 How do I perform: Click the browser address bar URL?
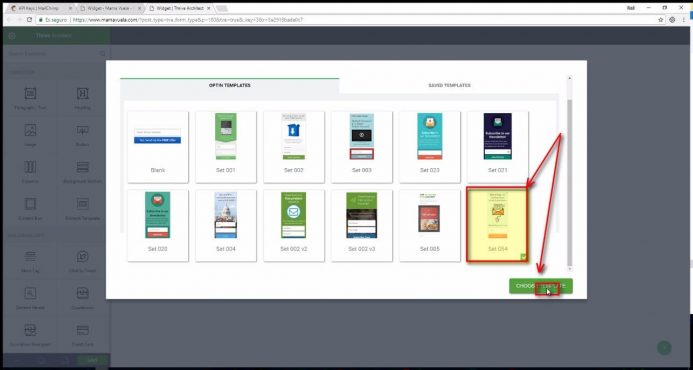pyautogui.click(x=188, y=20)
